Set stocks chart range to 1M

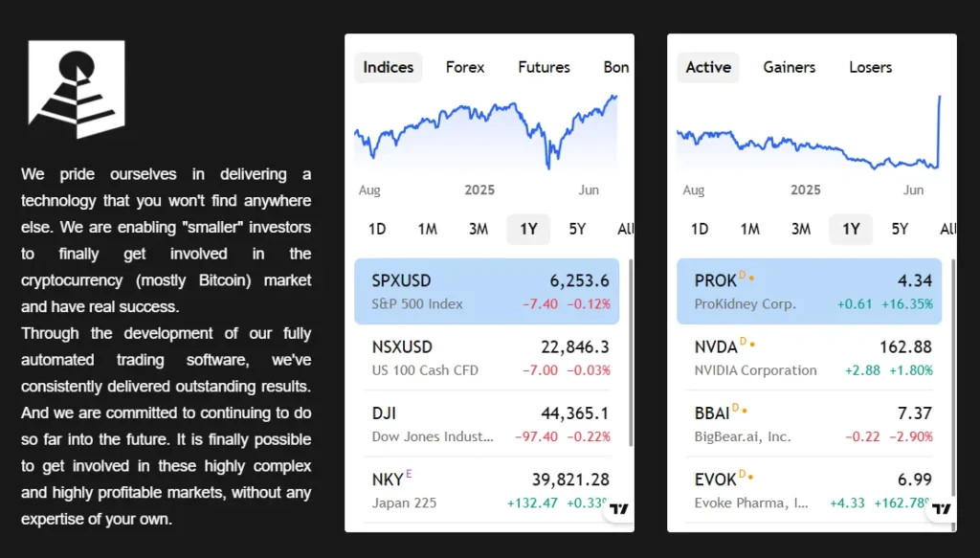point(750,229)
